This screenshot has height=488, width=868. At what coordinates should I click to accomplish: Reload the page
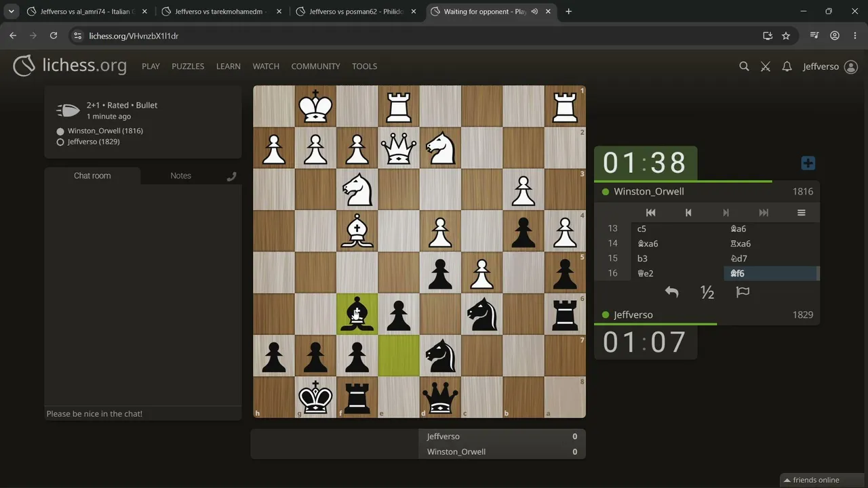(54, 36)
